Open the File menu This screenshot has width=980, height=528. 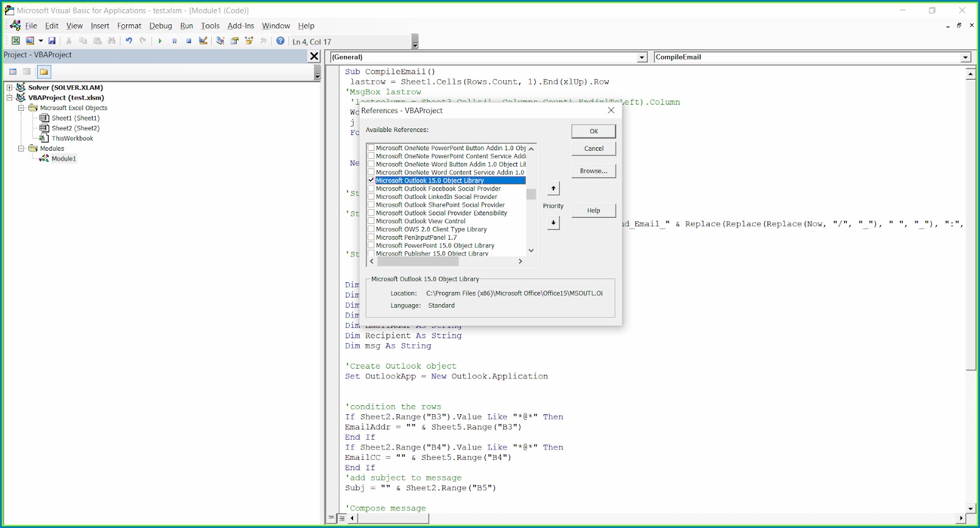click(31, 26)
